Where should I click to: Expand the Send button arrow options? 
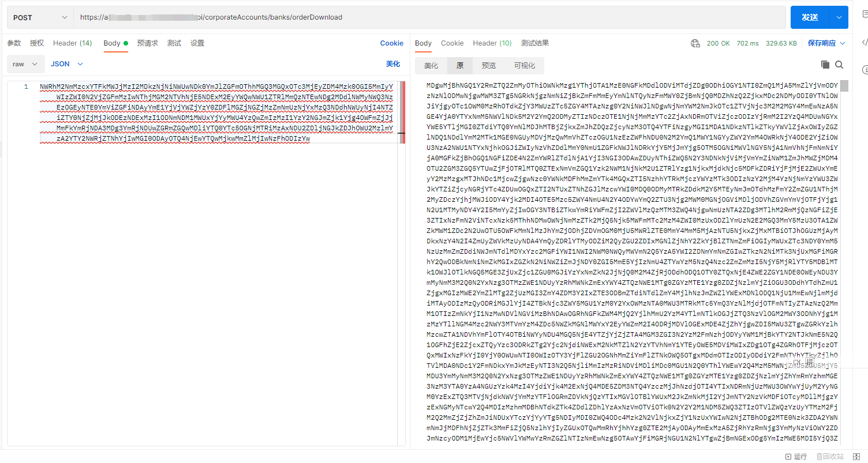[x=839, y=17]
